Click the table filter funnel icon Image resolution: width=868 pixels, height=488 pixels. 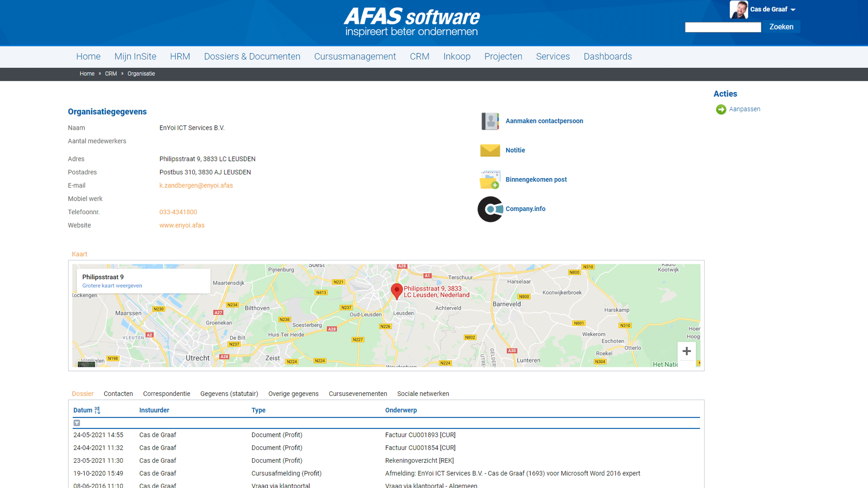(77, 423)
